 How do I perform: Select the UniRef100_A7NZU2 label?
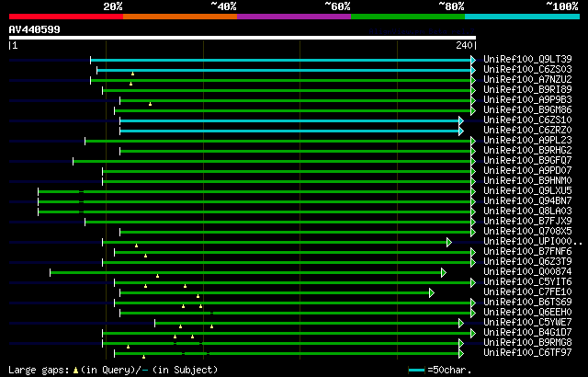coord(527,79)
